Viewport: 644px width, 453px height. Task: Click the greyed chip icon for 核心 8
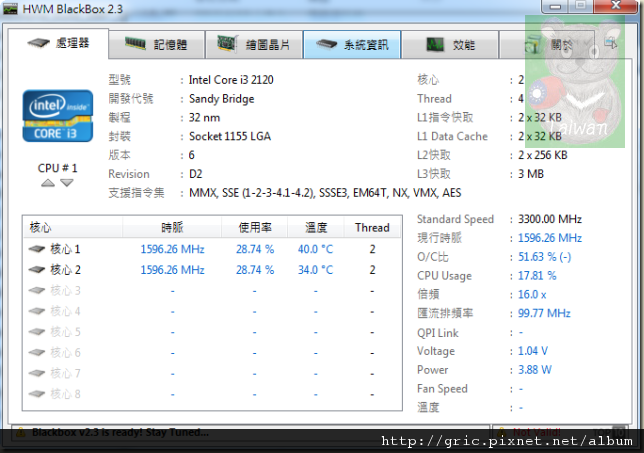[37, 394]
